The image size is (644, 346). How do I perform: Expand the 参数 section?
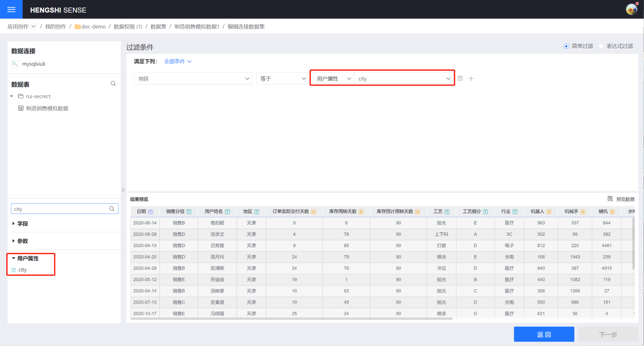[x=20, y=241]
